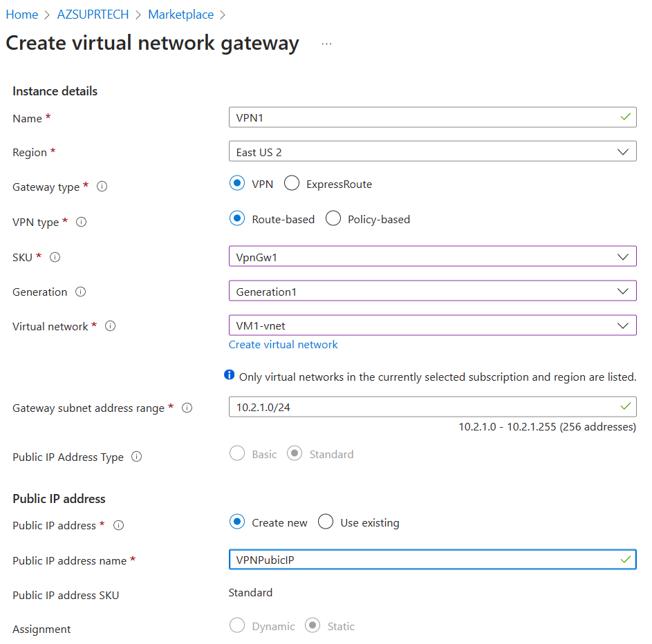Click inside the Public IP address name field
Image resolution: width=652 pixels, height=644 pixels.
click(x=432, y=560)
